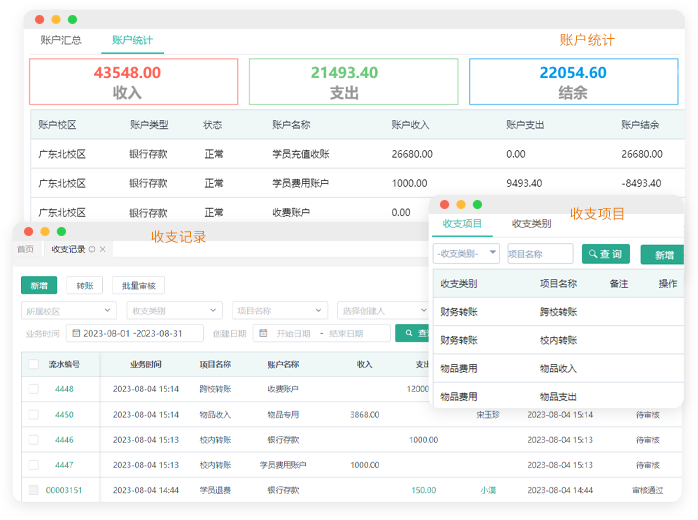Click refresh circle icon on 收支记录 tab

[x=92, y=249]
